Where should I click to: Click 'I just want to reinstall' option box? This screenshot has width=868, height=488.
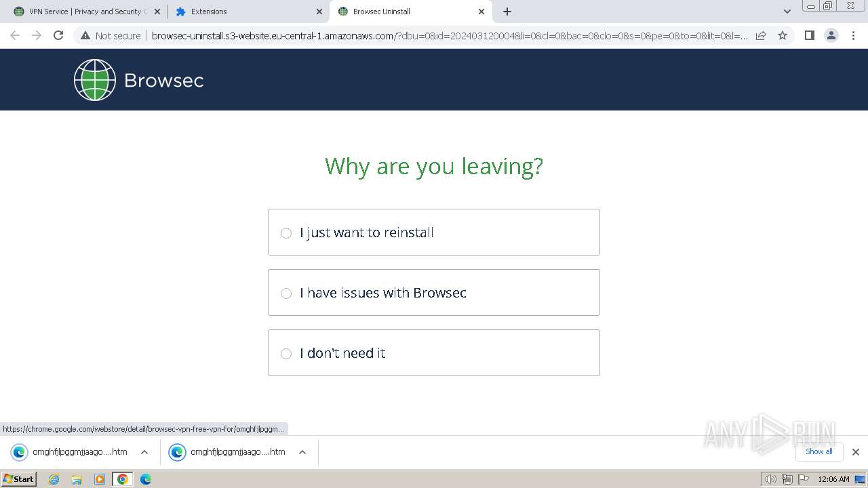434,232
